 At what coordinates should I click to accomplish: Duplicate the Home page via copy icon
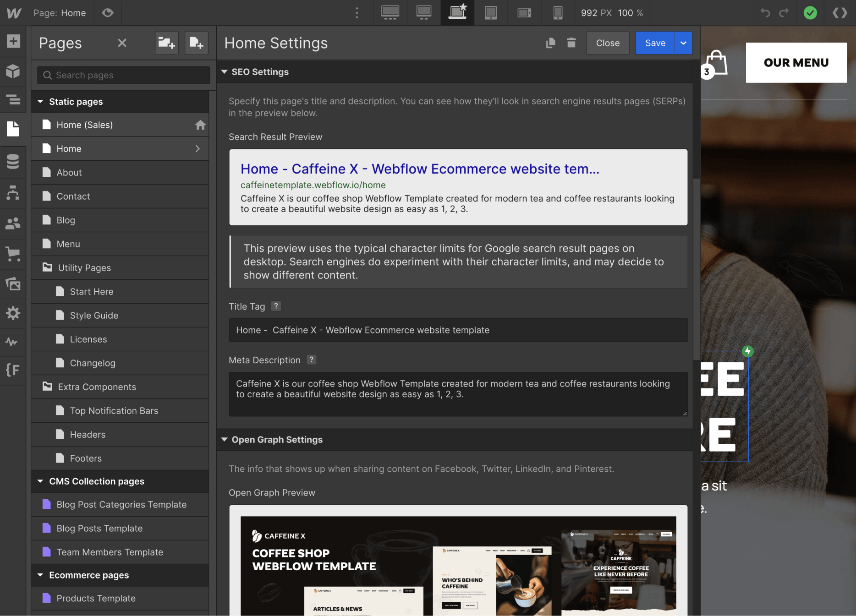click(550, 43)
